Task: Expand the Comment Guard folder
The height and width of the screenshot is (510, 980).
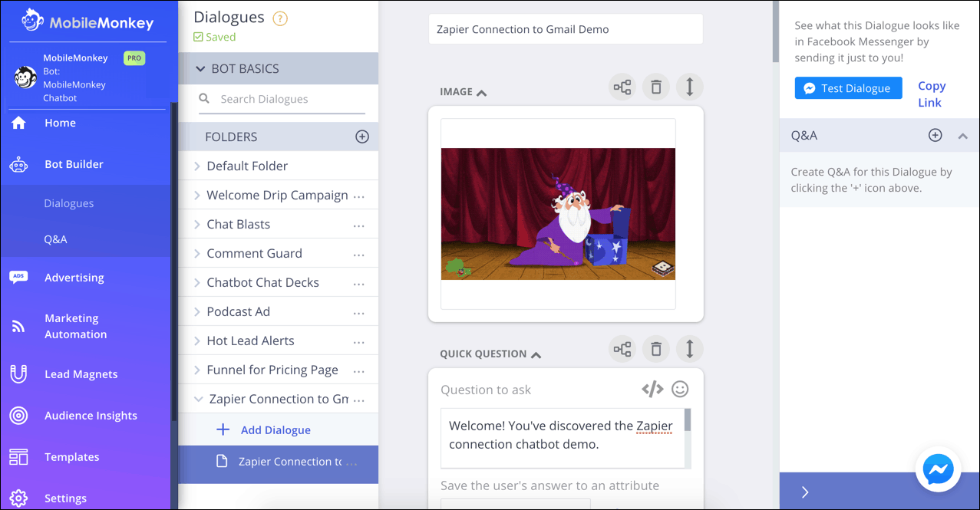Action: [x=197, y=253]
